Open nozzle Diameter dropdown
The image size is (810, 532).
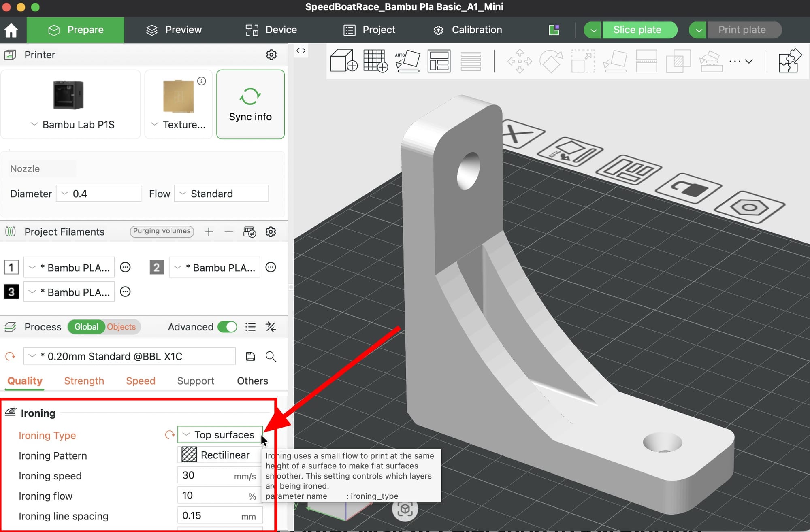tap(98, 194)
